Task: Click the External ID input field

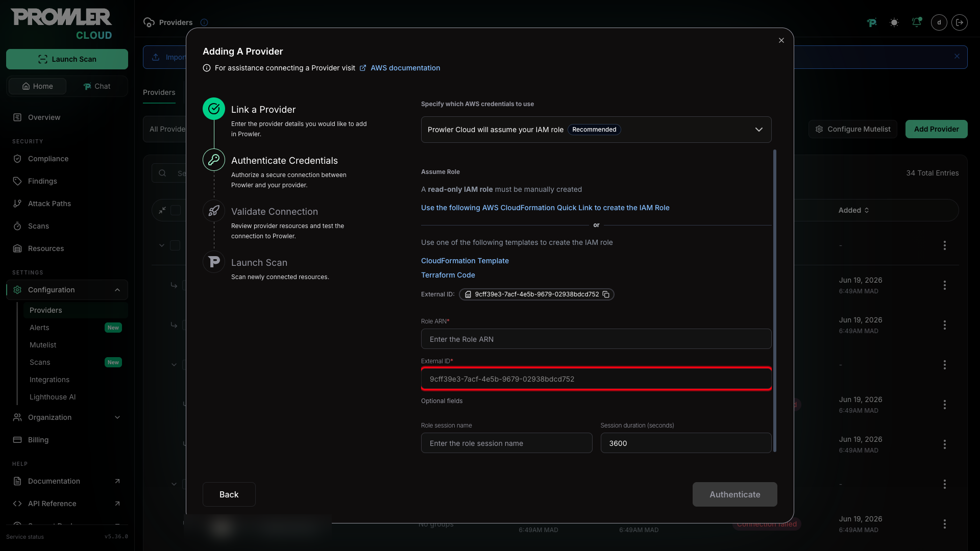Action: (596, 379)
